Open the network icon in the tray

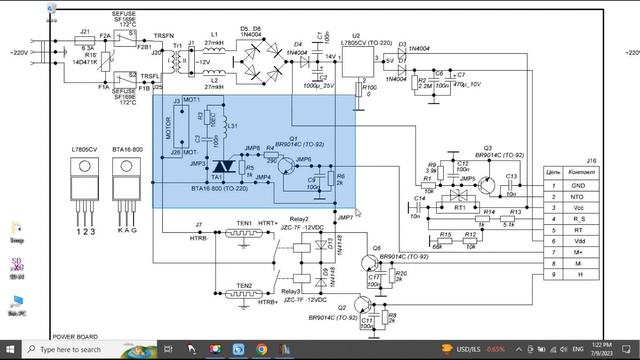coord(553,349)
